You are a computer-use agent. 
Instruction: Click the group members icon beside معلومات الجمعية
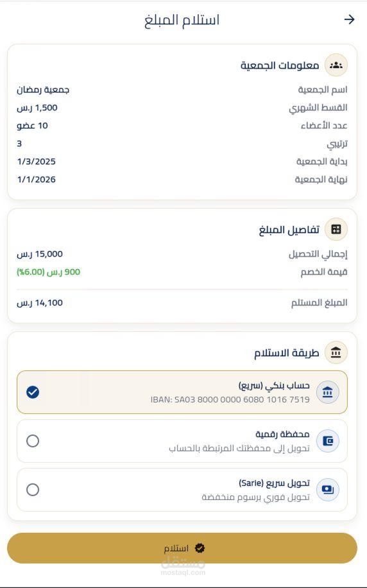point(336,65)
